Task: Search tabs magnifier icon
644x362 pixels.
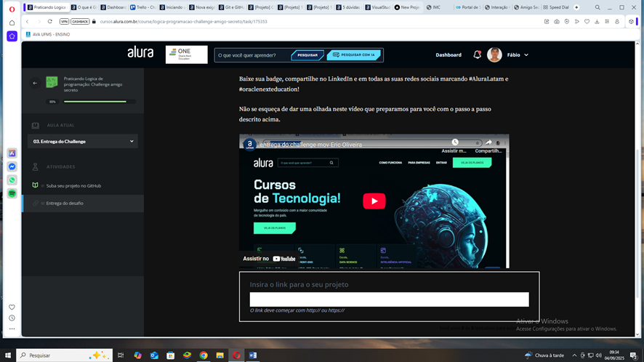Action: pyautogui.click(x=597, y=7)
